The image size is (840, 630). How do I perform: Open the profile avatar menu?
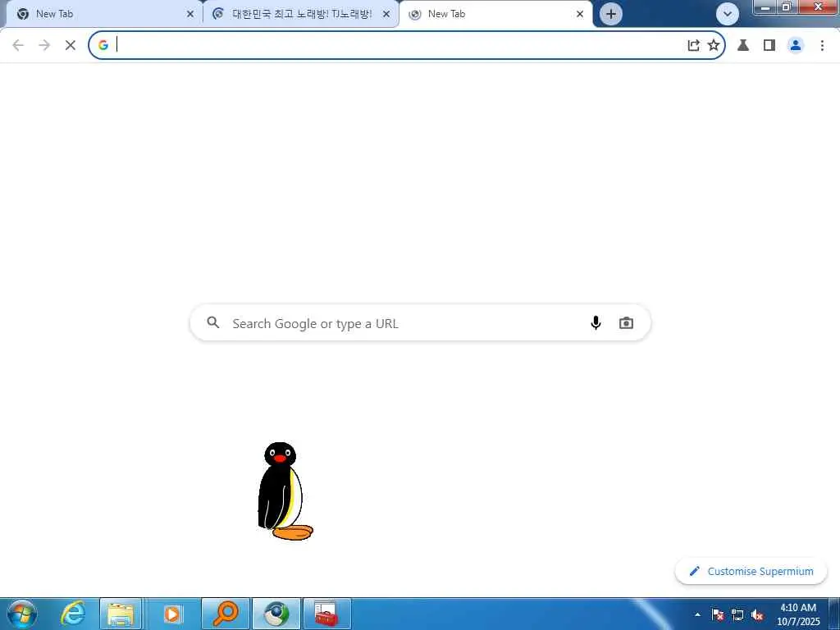[796, 46]
